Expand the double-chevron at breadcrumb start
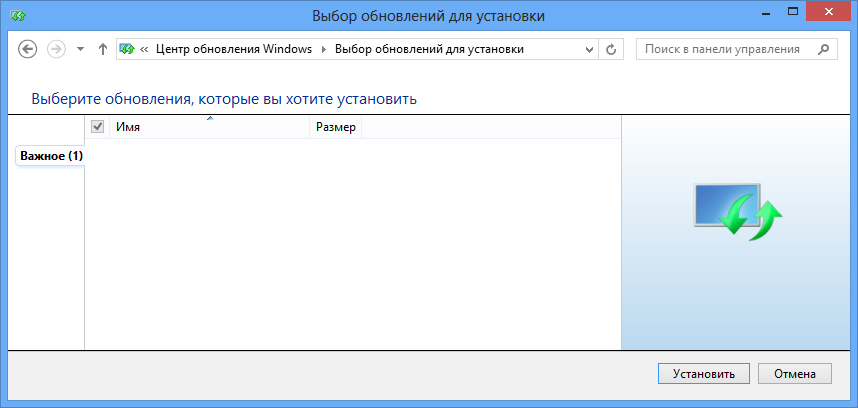The height and width of the screenshot is (408, 858). click(145, 49)
